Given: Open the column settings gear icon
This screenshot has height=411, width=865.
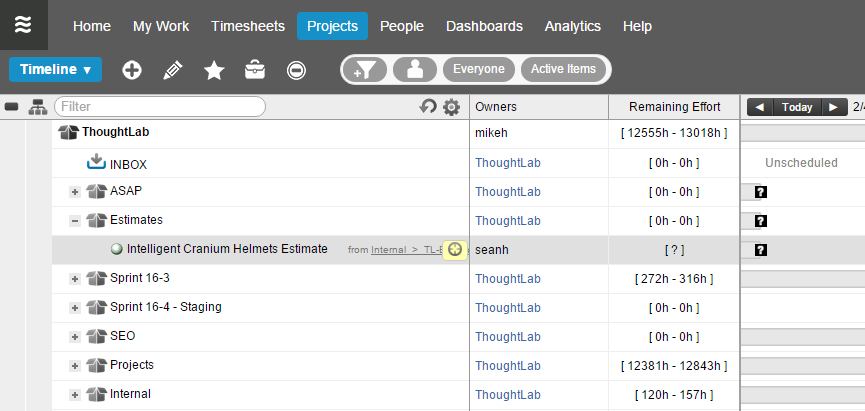Looking at the screenshot, I should tap(451, 107).
